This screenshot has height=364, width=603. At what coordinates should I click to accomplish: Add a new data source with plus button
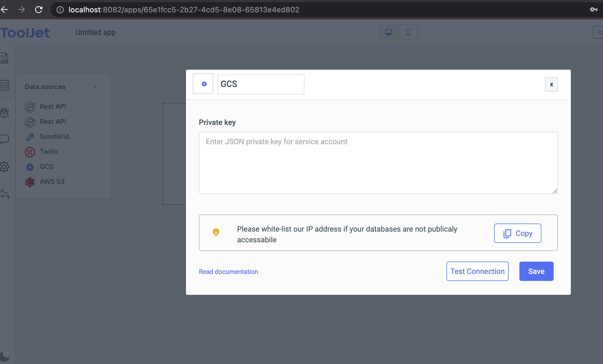point(95,87)
